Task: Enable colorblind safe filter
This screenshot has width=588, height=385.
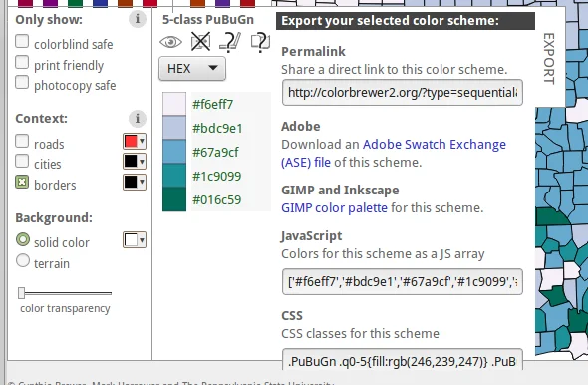Action: click(x=22, y=41)
